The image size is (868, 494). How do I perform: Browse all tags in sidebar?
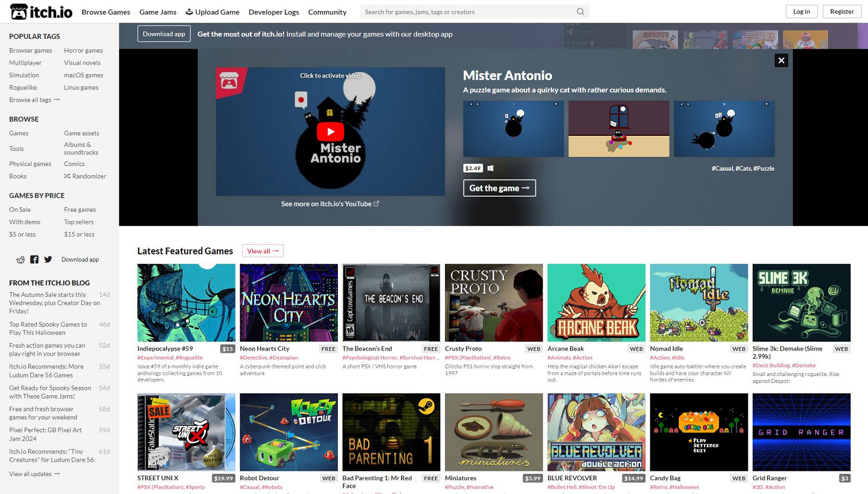pos(34,100)
